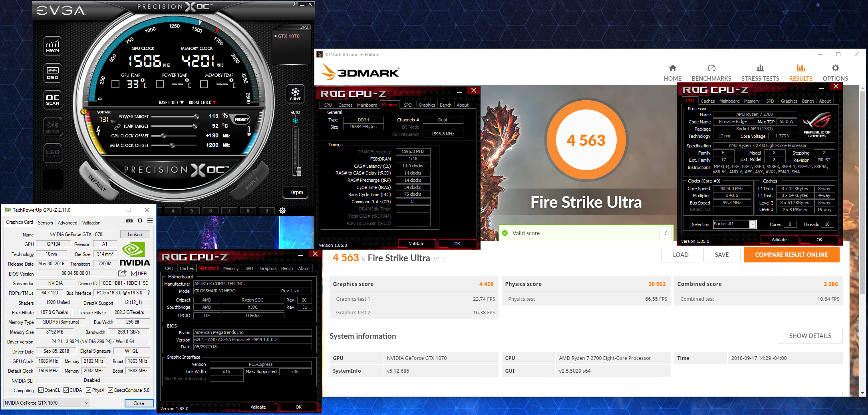Click the fan speed vertical slider

click(296, 151)
